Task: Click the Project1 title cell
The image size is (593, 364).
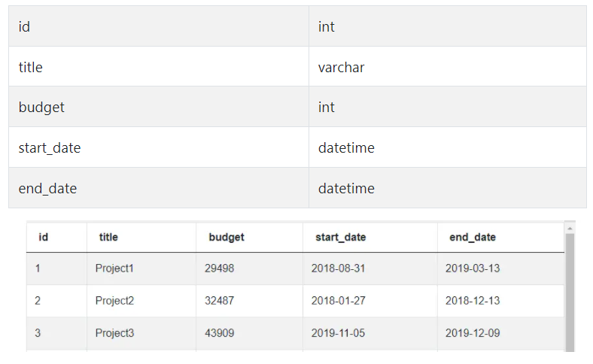Action: pos(114,268)
